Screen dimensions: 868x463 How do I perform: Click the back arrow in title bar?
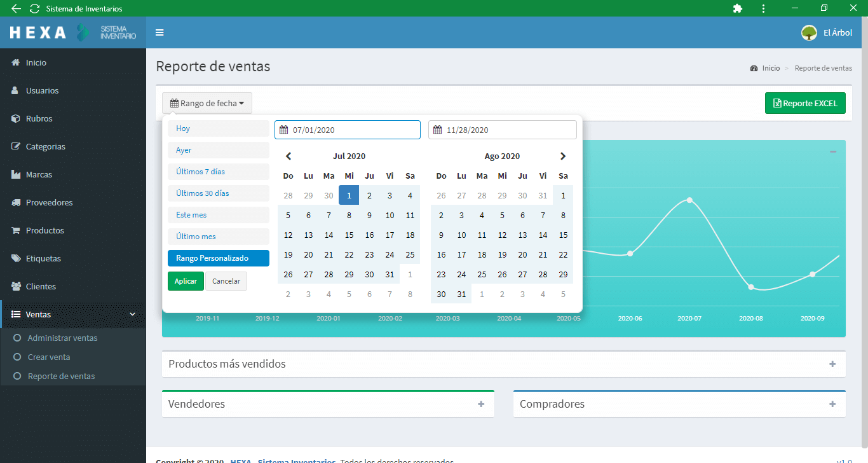pos(17,8)
